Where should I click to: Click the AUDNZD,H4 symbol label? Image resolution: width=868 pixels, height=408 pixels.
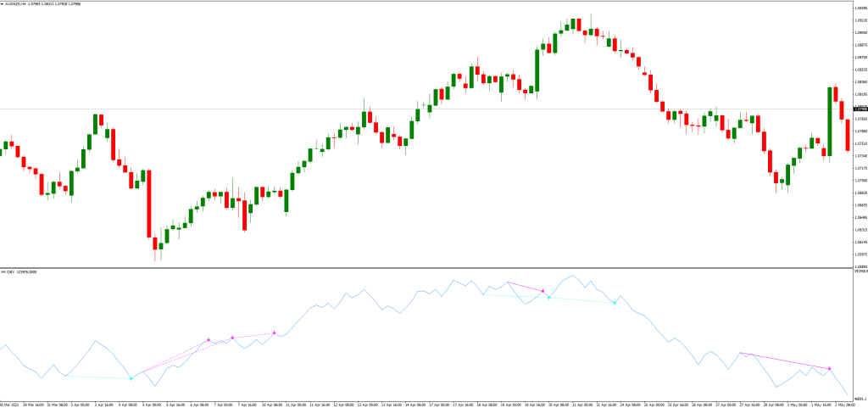[x=17, y=3]
